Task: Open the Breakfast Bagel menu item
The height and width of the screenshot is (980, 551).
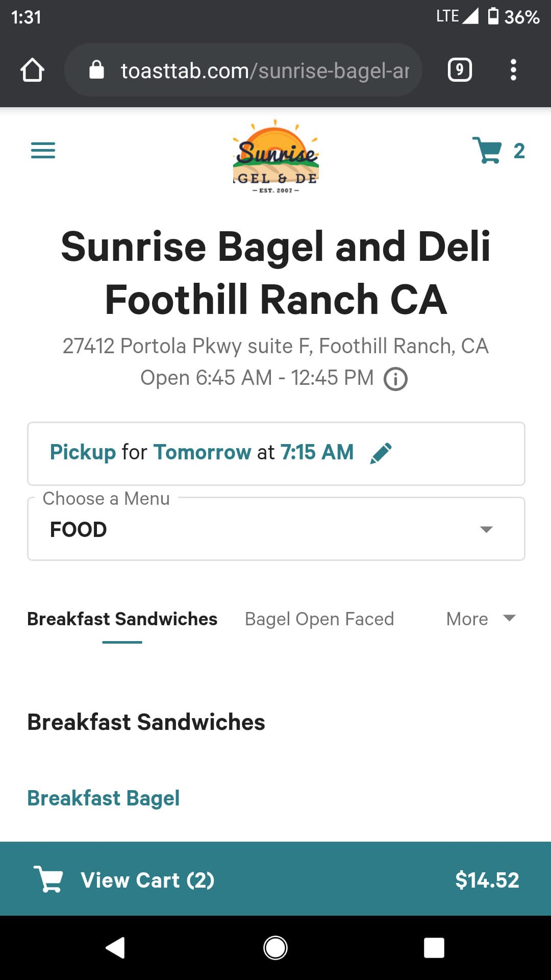Action: pyautogui.click(x=103, y=798)
